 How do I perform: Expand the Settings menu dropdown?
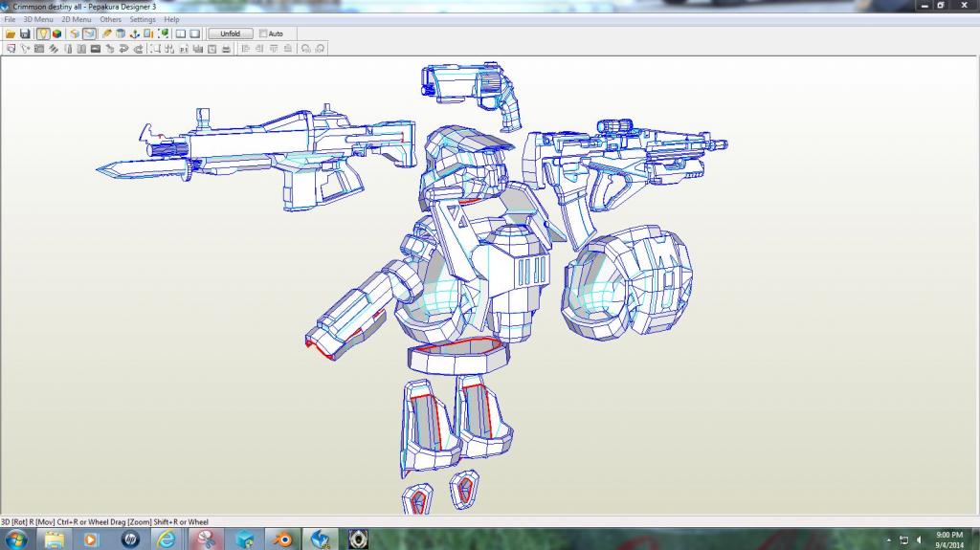click(143, 19)
